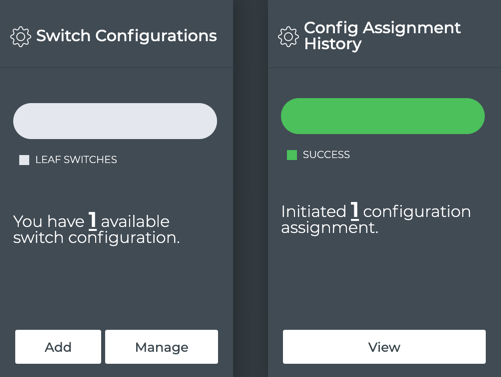Image resolution: width=501 pixels, height=377 pixels.
Task: View config assignment history
Action: point(384,347)
